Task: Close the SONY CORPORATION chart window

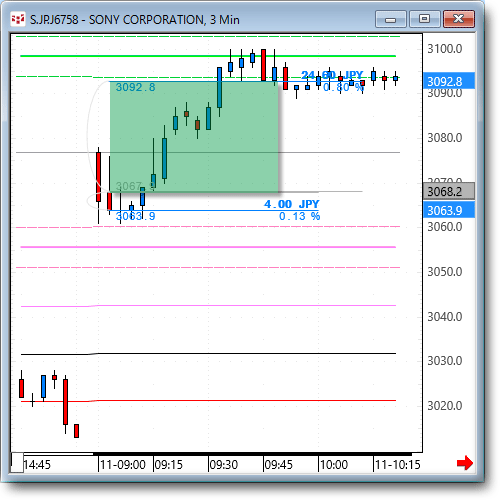Action: (x=459, y=19)
